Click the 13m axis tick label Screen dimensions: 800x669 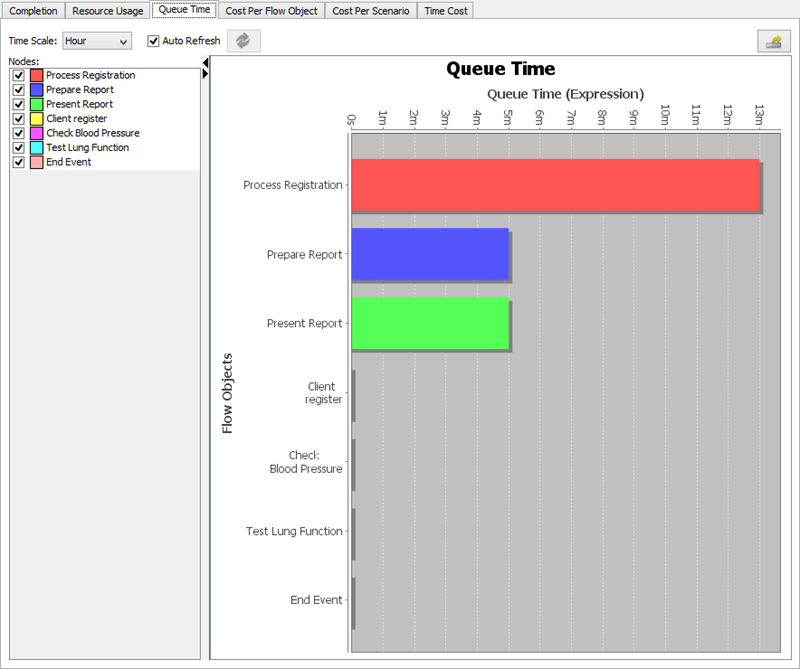tap(759, 115)
